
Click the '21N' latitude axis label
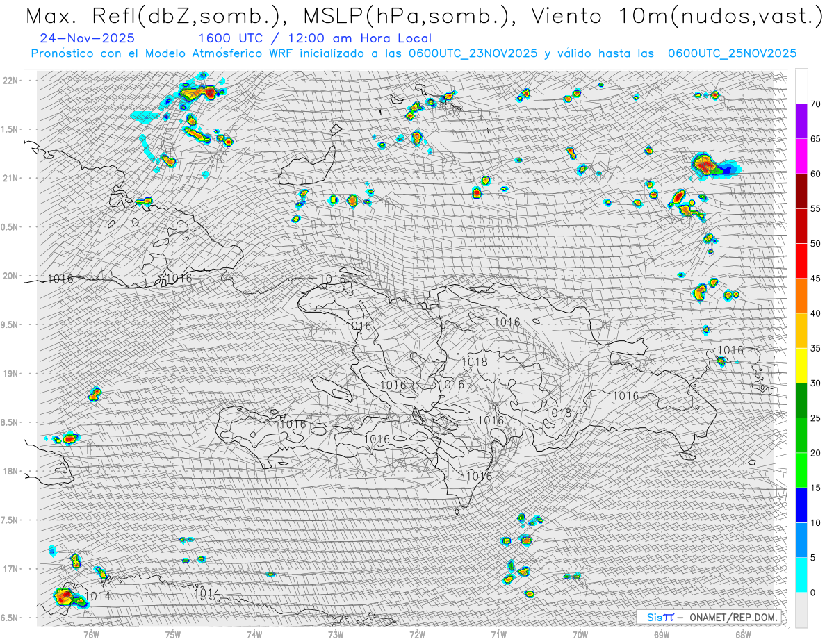(12, 178)
